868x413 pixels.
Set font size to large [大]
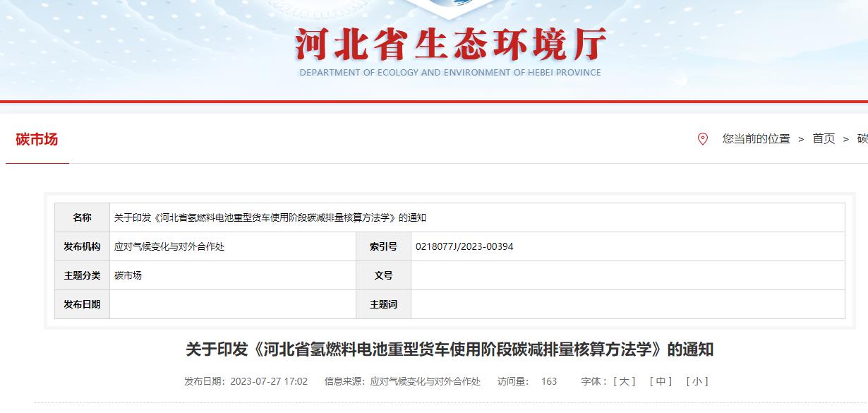point(624,381)
